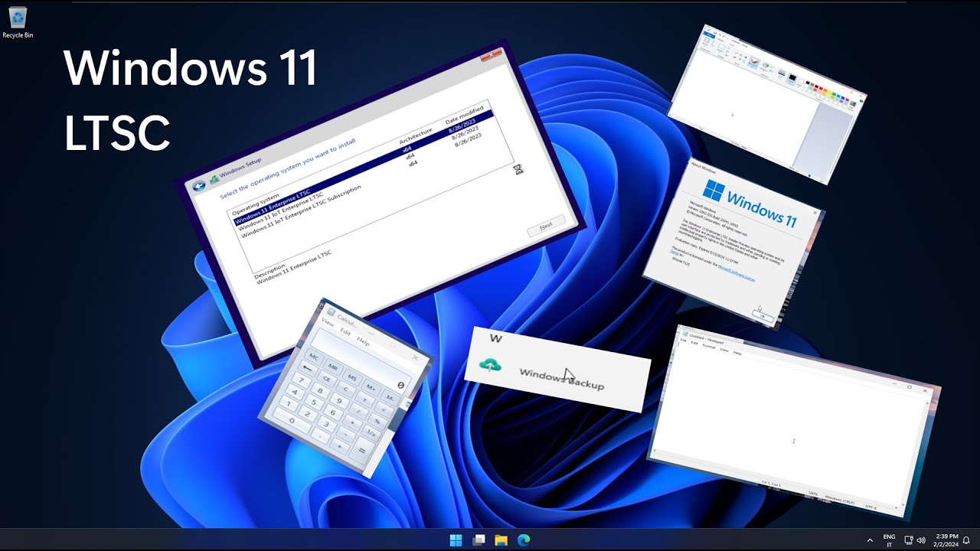This screenshot has width=980, height=551.
Task: Select the Brushes tool in Paint
Action: point(753,64)
